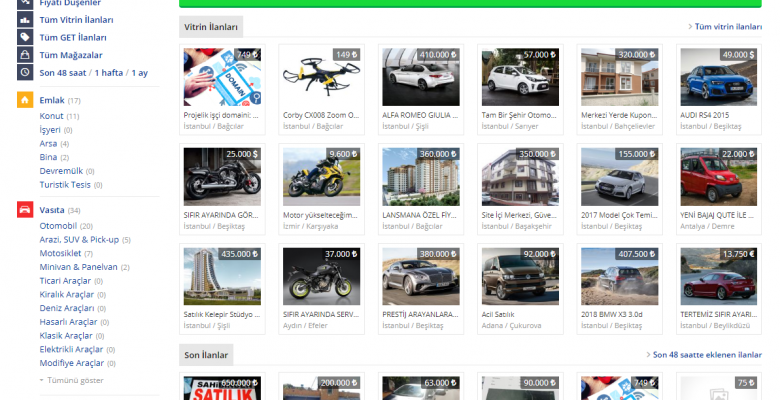
Task: Select Hasarlı Araçlar subcategory
Action: click(69, 322)
